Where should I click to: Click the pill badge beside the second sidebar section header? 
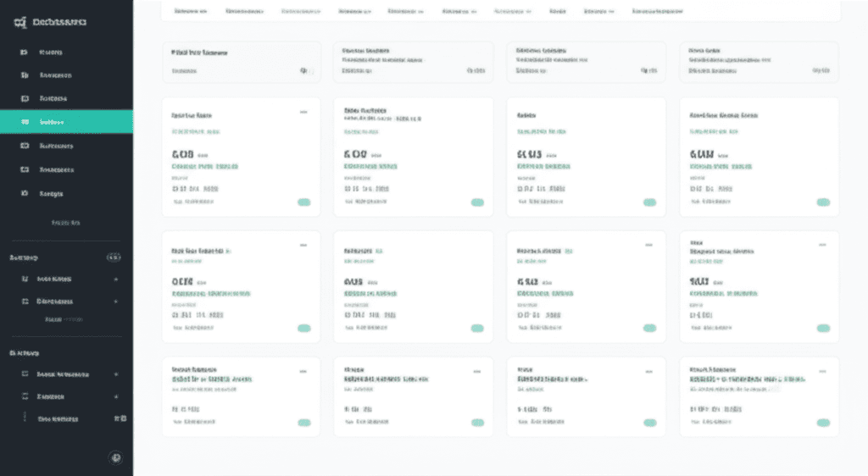114,257
